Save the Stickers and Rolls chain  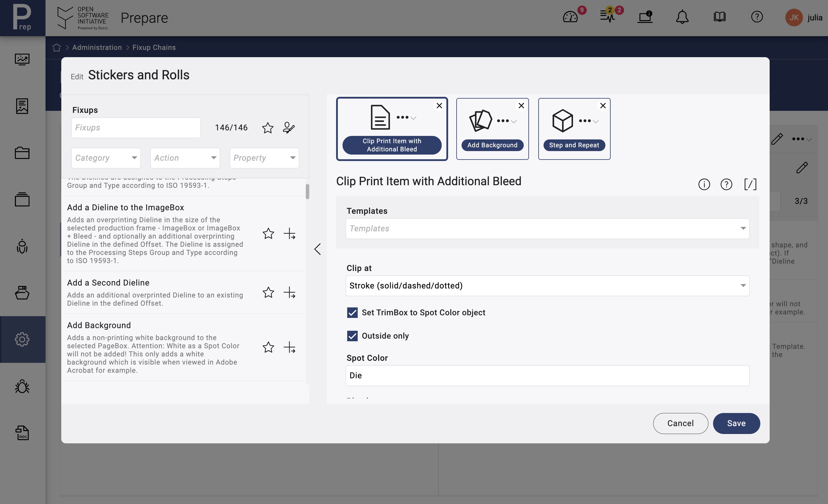tap(736, 423)
